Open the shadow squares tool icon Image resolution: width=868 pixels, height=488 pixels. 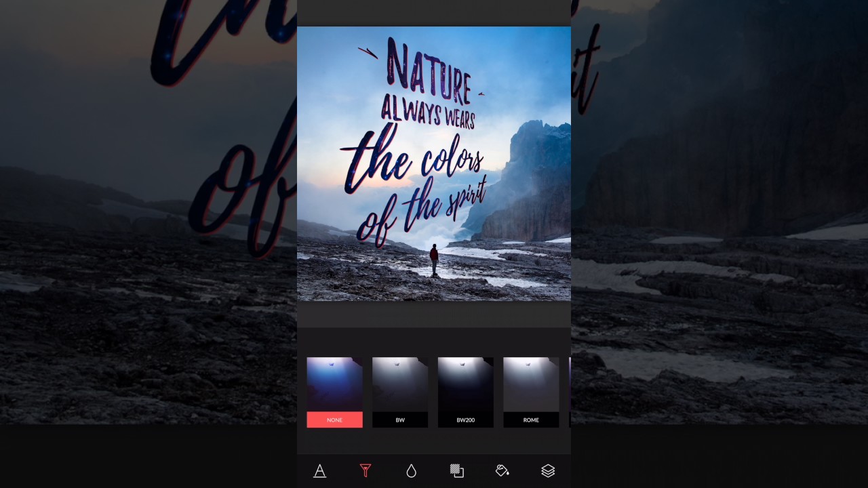click(457, 471)
